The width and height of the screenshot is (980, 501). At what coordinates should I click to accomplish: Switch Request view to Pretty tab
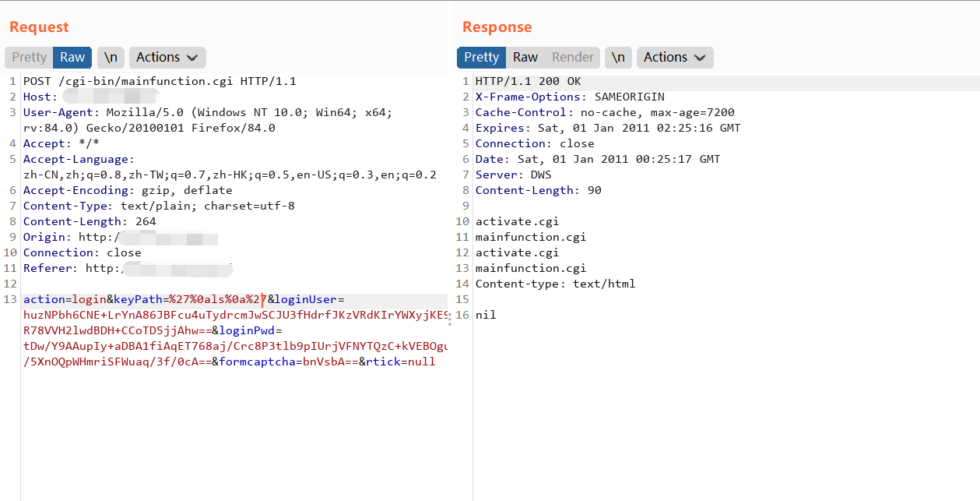point(29,57)
